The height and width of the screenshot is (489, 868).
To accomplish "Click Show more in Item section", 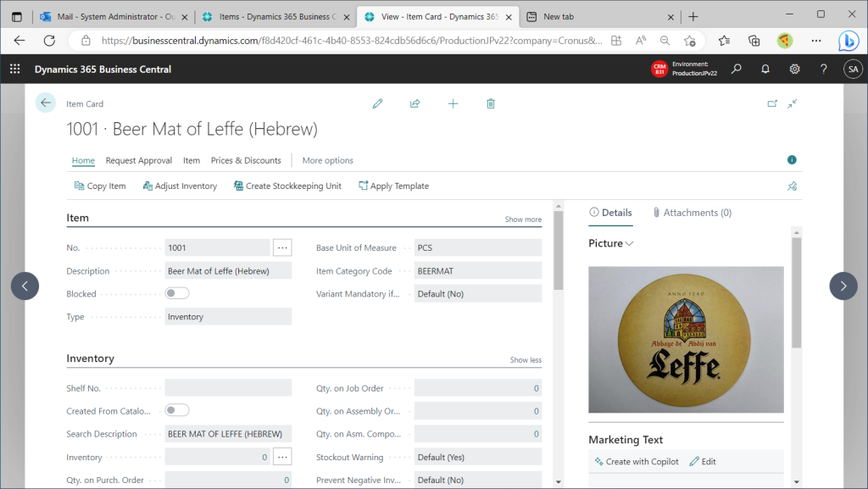I will coord(523,219).
